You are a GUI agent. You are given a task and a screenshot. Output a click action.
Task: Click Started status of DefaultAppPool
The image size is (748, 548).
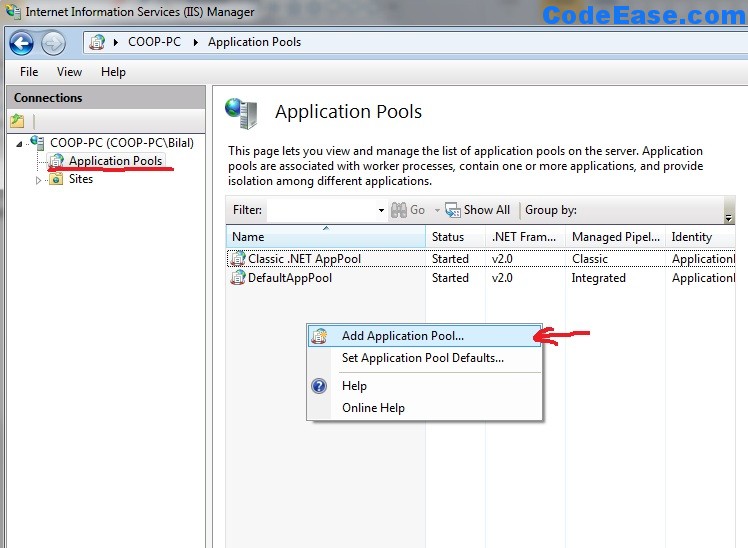click(450, 278)
